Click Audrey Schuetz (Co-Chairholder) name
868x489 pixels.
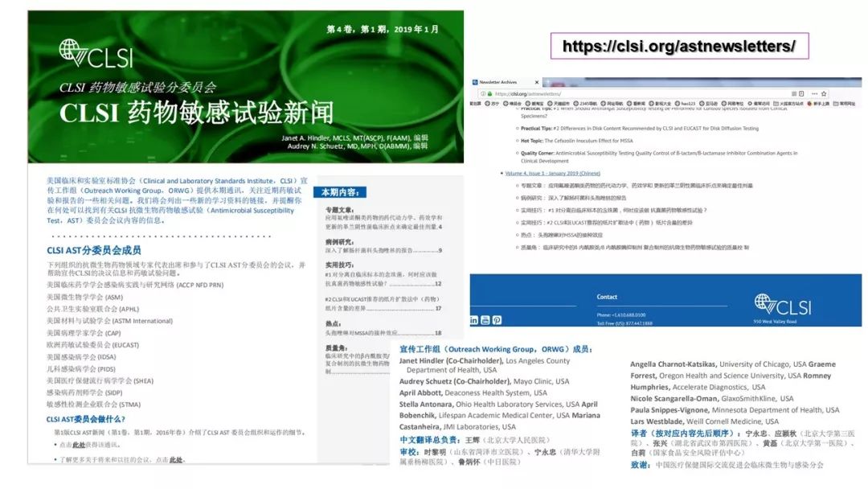pos(454,381)
